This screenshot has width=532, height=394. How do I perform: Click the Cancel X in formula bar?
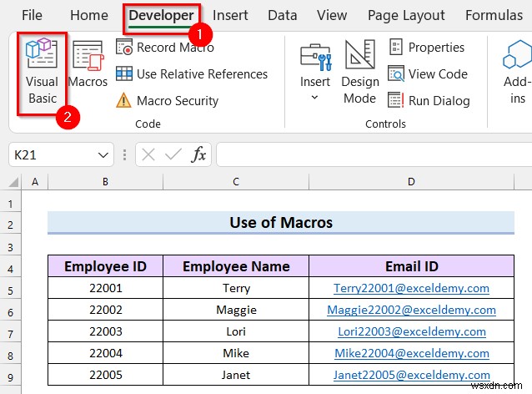(x=148, y=155)
